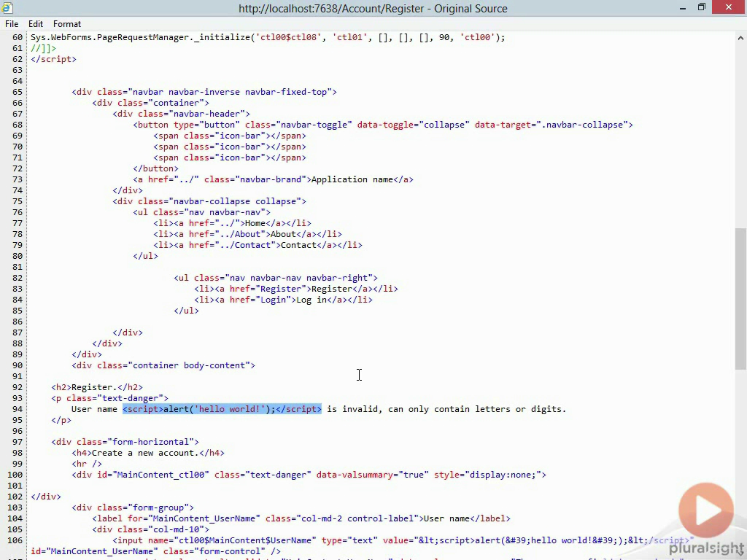This screenshot has width=747, height=560.
Task: Click the '../Contact' href value on line 79
Action: (245, 245)
